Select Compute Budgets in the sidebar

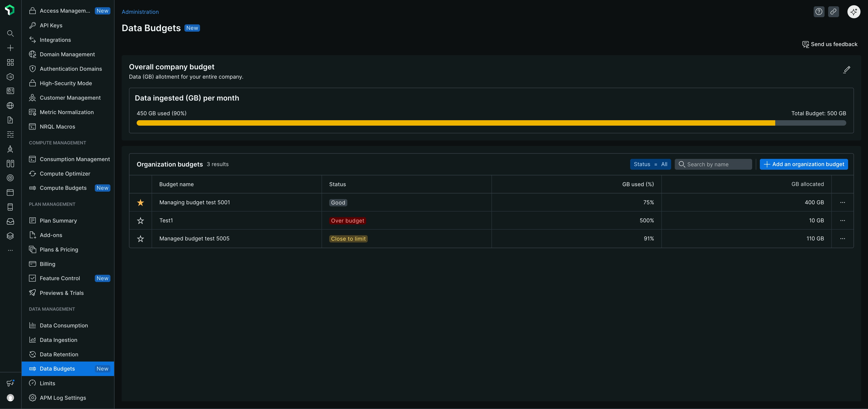(x=63, y=188)
